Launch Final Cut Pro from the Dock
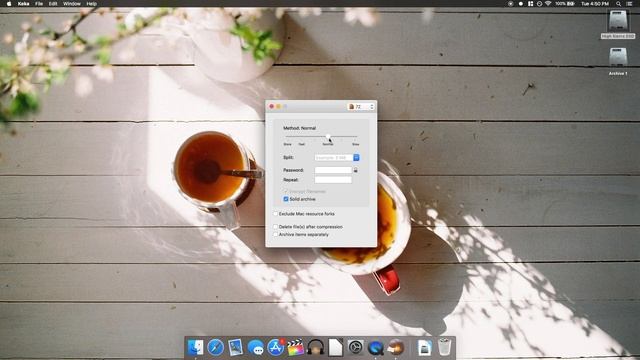Viewport: 640px width, 360px height. coord(296,347)
